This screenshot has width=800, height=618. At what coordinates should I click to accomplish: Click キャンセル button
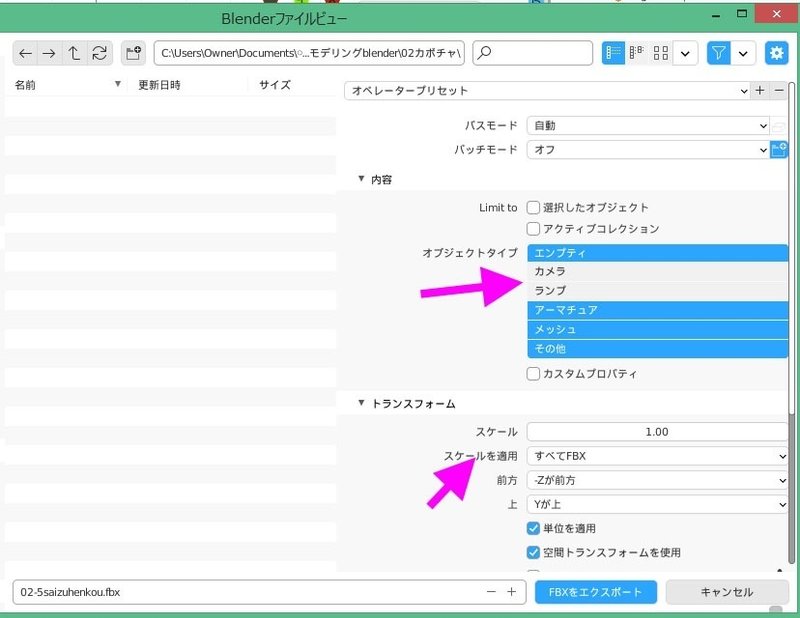pyautogui.click(x=727, y=592)
